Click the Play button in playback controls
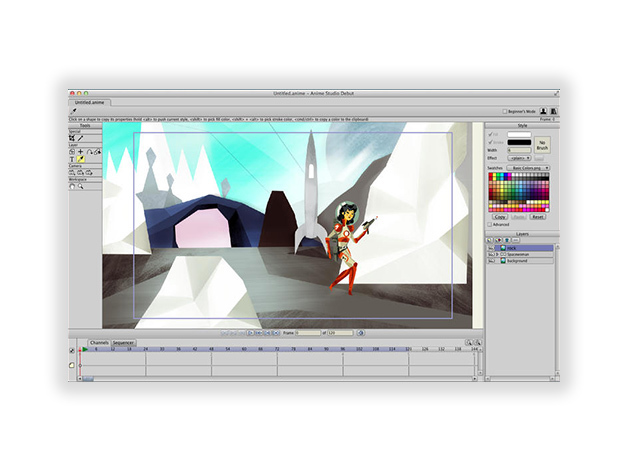The width and height of the screenshot is (630, 473). pyautogui.click(x=250, y=333)
